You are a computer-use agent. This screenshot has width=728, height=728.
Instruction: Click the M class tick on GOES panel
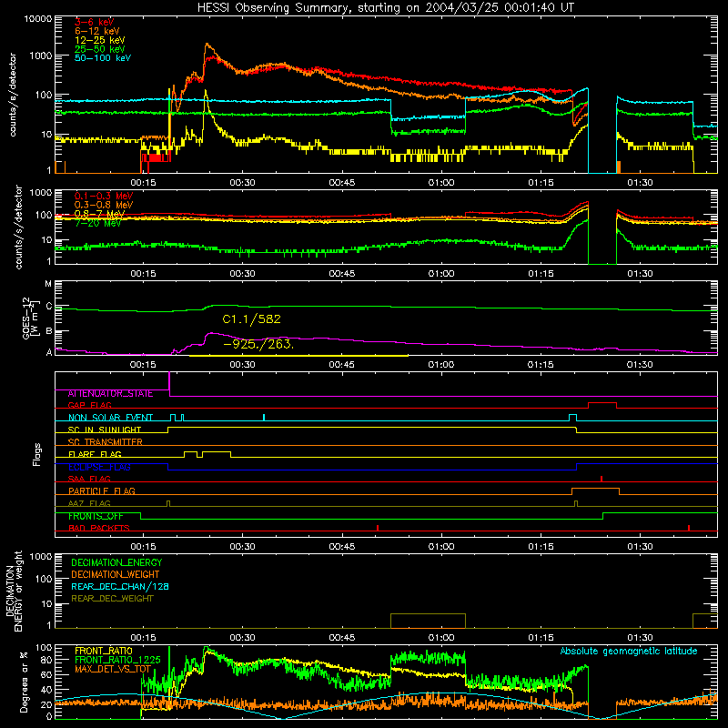[x=48, y=283]
